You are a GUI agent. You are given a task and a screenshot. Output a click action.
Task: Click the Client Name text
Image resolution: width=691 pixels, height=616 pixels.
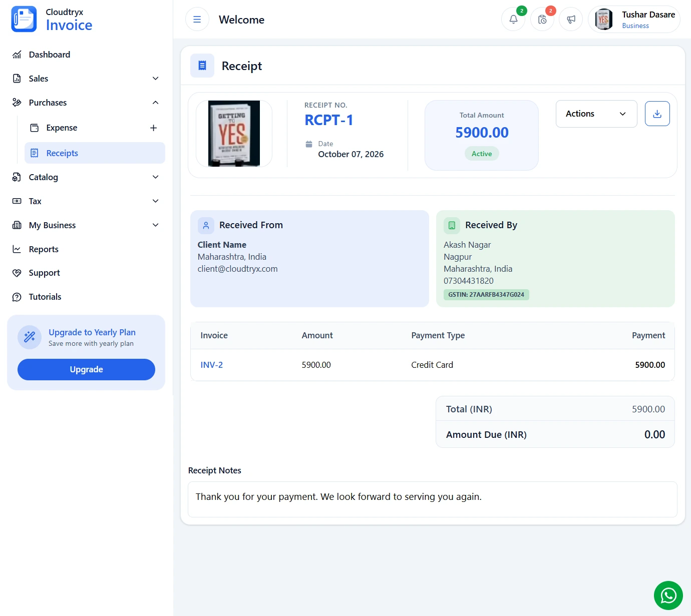[x=222, y=245]
